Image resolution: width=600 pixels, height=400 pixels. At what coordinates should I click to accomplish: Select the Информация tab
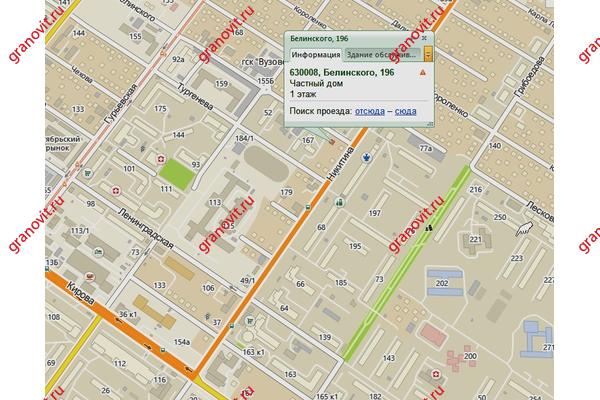click(x=316, y=55)
